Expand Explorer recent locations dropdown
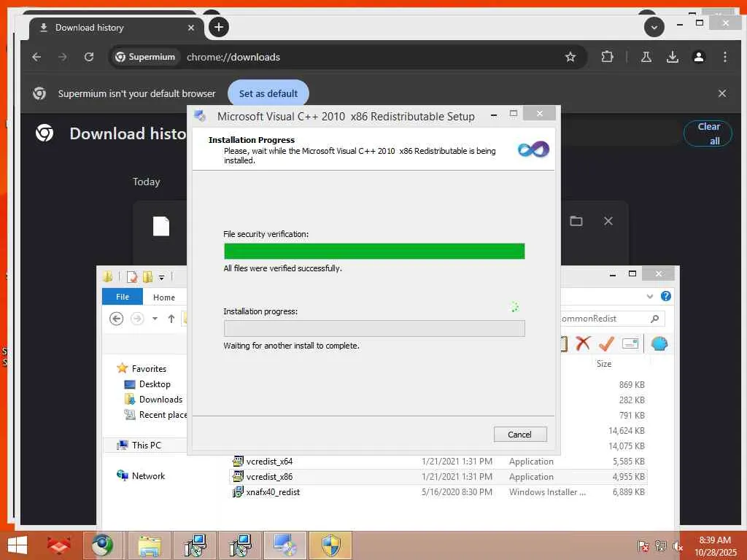 [155, 319]
